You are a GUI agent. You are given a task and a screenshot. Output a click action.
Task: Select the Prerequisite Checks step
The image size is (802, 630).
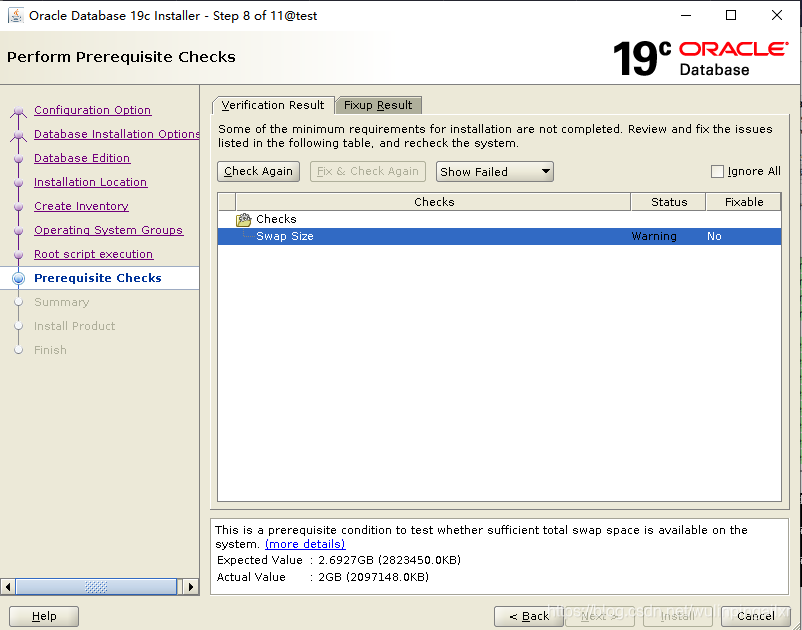98,278
